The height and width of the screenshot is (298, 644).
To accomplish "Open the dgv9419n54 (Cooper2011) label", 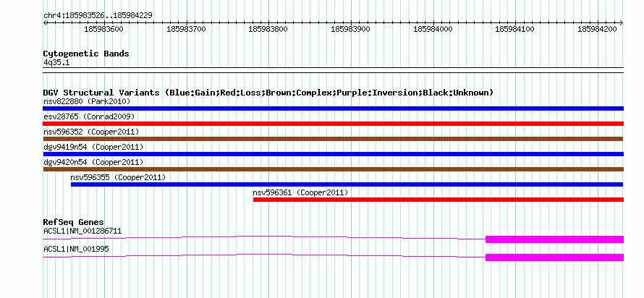I will click(x=93, y=147).
